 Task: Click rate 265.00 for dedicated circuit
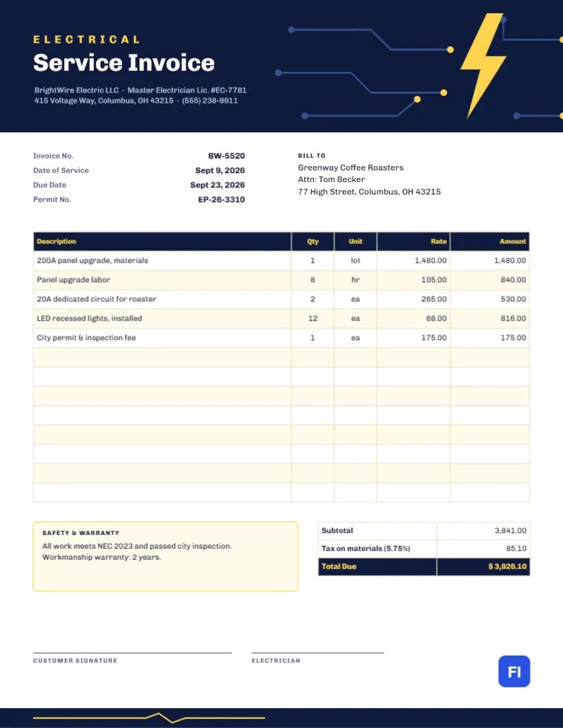coord(434,299)
